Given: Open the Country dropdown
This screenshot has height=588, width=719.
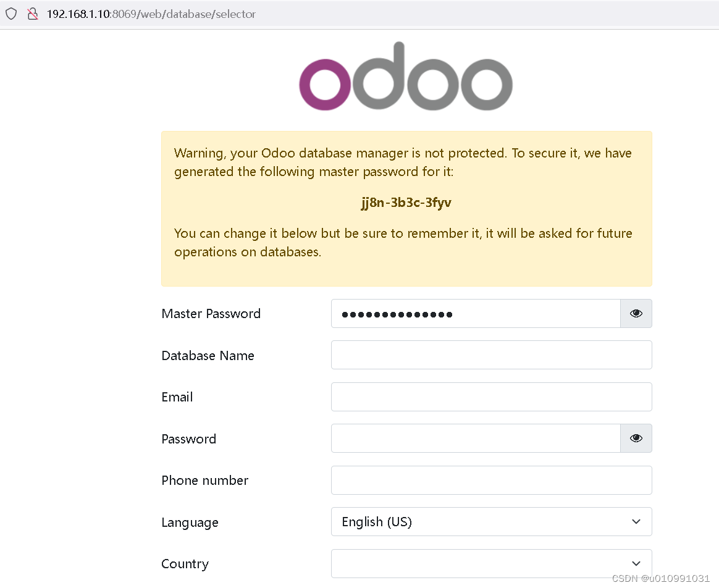Looking at the screenshot, I should tap(491, 563).
